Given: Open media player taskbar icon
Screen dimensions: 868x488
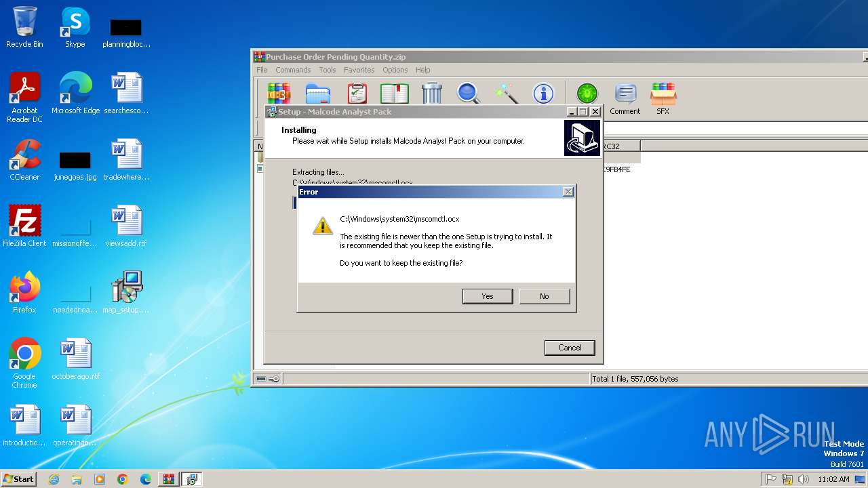Looking at the screenshot, I should (x=100, y=479).
